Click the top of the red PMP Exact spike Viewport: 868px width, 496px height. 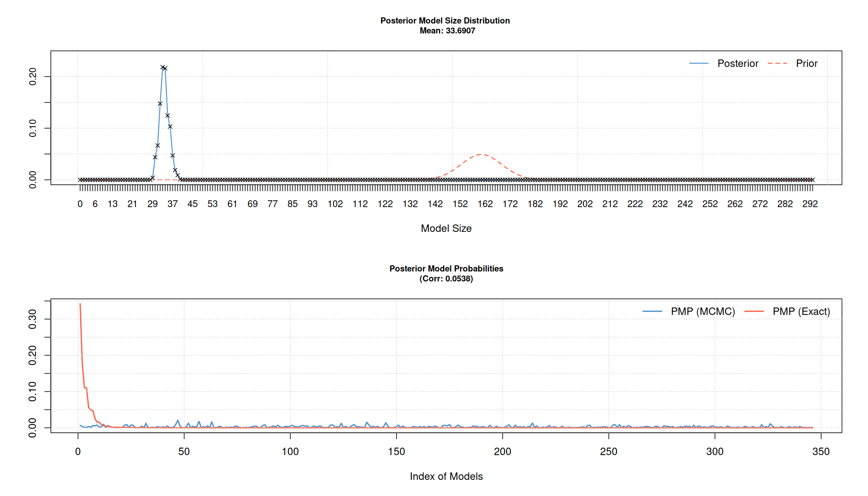pos(80,304)
